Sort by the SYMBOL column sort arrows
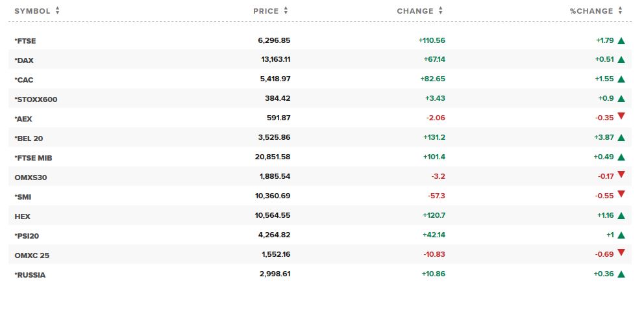This screenshot has width=644, height=314. (58, 11)
